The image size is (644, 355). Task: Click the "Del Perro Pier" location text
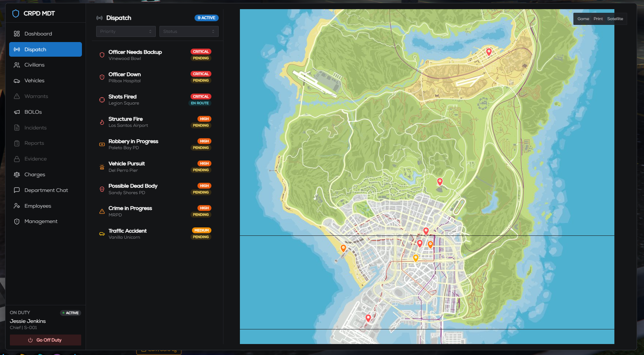[x=123, y=171]
